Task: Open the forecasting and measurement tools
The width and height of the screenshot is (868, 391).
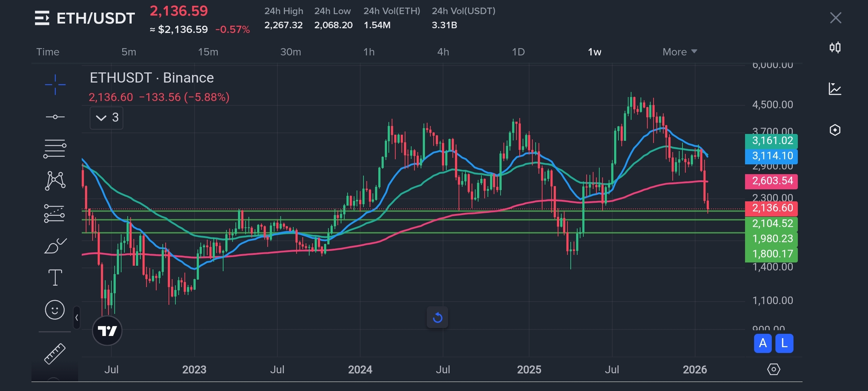Action: click(55, 213)
